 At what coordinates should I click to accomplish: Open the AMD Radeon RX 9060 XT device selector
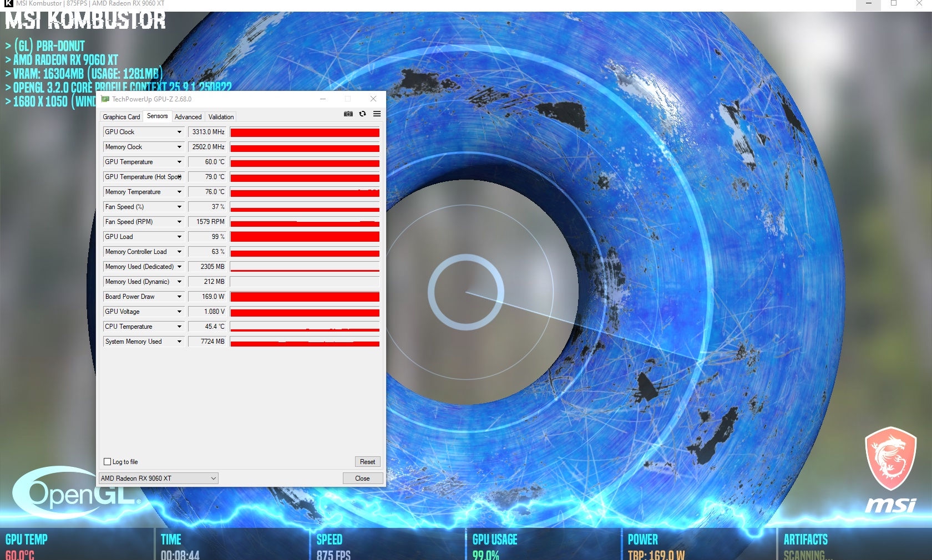pyautogui.click(x=159, y=478)
